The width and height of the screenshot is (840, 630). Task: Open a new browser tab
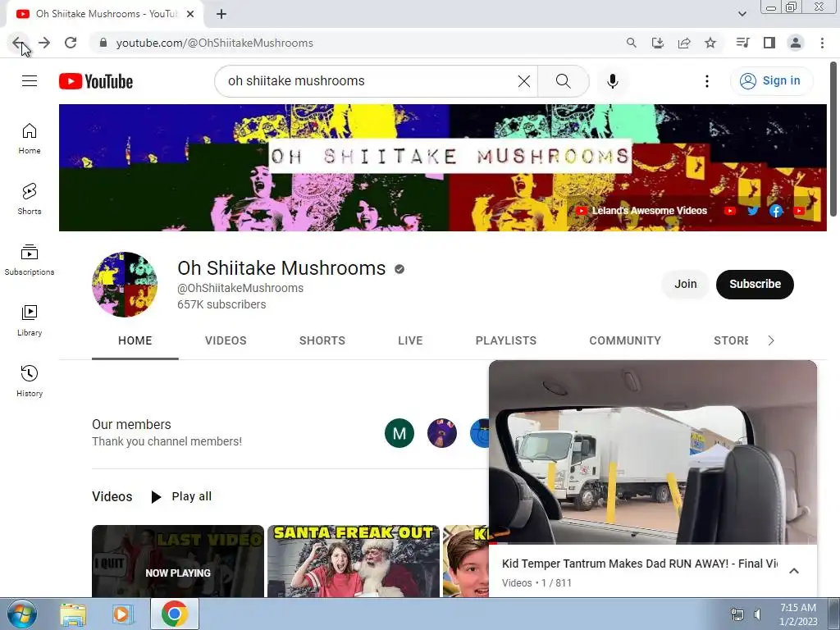click(x=221, y=14)
